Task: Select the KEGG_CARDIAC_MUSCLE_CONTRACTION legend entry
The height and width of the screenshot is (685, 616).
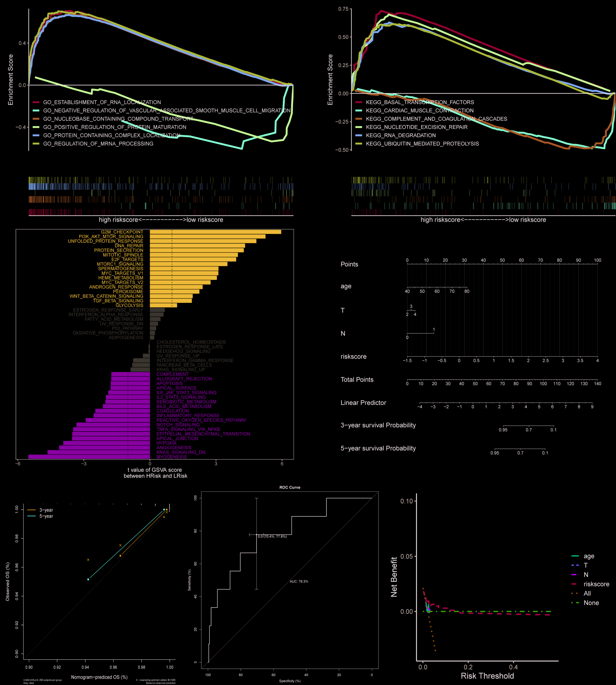Action: [x=419, y=111]
